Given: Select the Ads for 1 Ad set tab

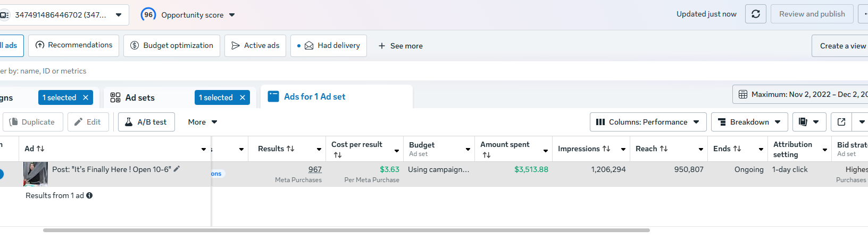Looking at the screenshot, I should 314,96.
